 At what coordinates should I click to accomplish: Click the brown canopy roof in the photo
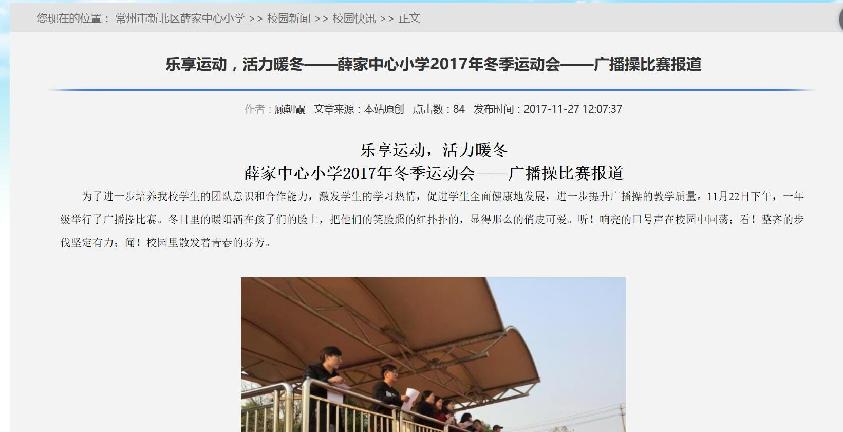(x=387, y=328)
